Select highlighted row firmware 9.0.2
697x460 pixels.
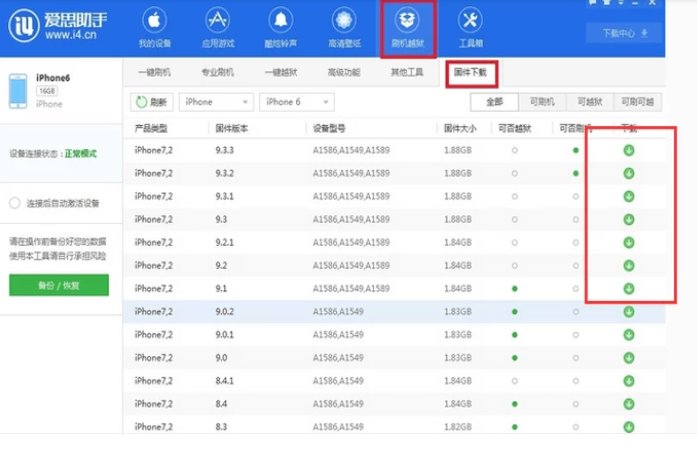pyautogui.click(x=394, y=312)
